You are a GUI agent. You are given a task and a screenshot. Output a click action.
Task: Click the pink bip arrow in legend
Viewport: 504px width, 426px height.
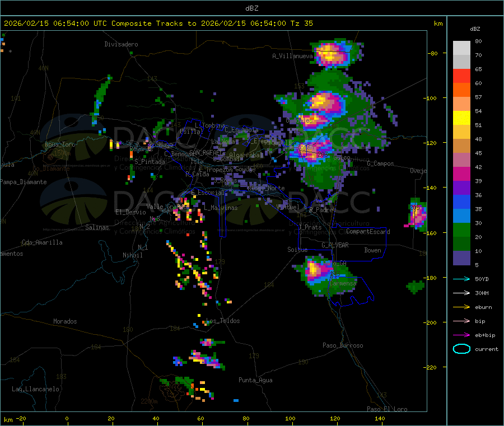coord(461,321)
